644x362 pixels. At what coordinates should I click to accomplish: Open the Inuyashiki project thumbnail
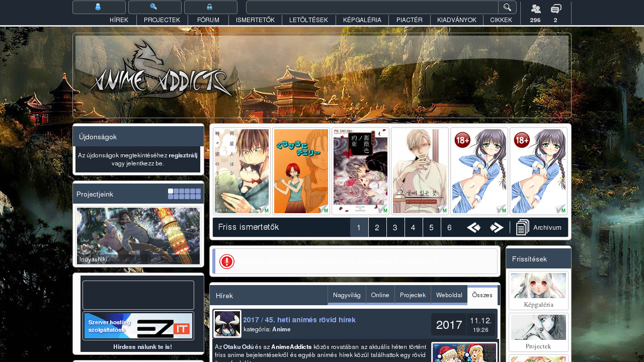(138, 236)
